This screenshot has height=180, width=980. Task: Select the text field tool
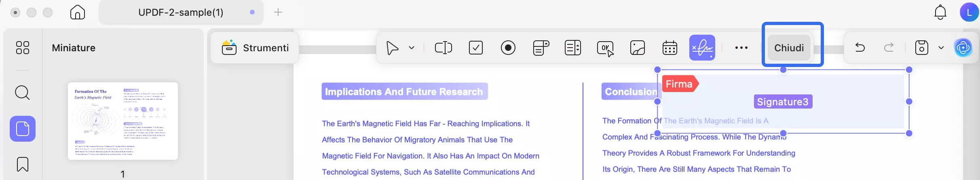(443, 48)
